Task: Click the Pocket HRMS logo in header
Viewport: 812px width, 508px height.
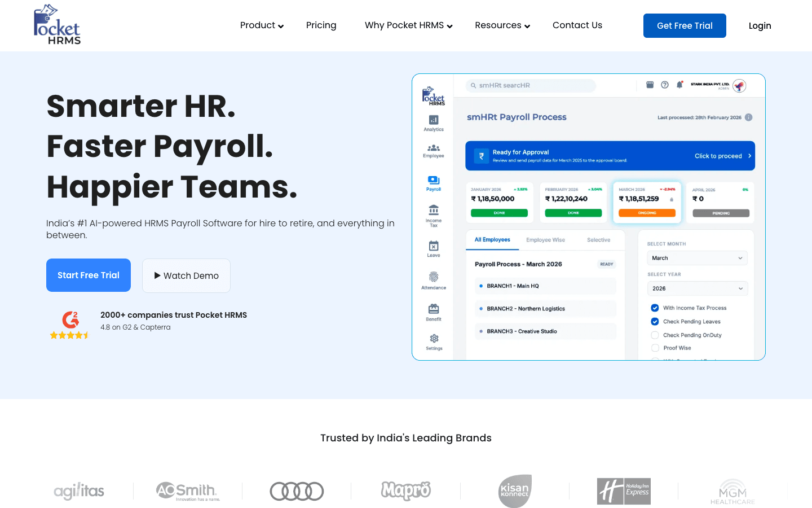Action: click(57, 25)
